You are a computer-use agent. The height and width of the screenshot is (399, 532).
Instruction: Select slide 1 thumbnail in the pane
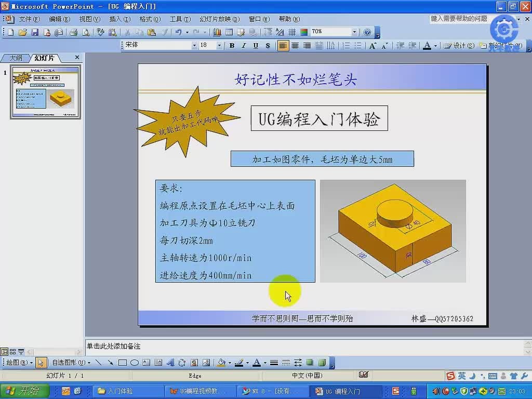point(46,92)
